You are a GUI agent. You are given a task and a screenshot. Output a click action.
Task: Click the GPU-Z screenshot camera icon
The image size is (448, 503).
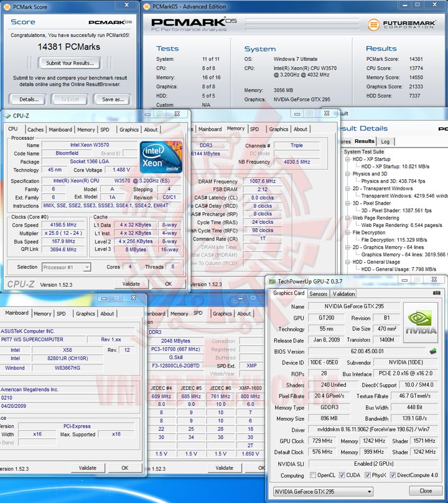point(436,293)
